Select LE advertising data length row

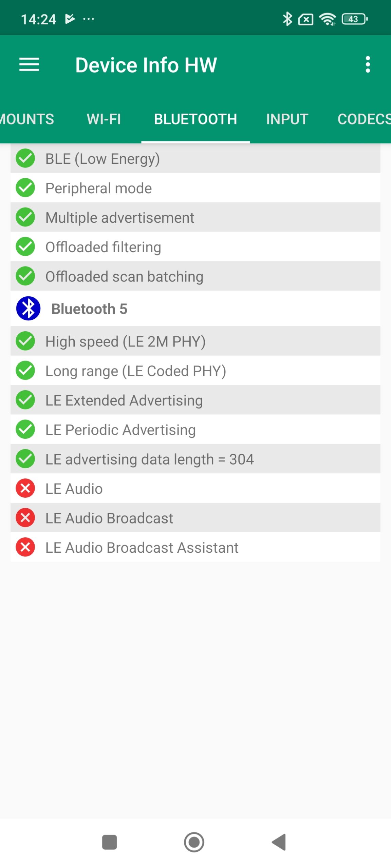pos(195,459)
